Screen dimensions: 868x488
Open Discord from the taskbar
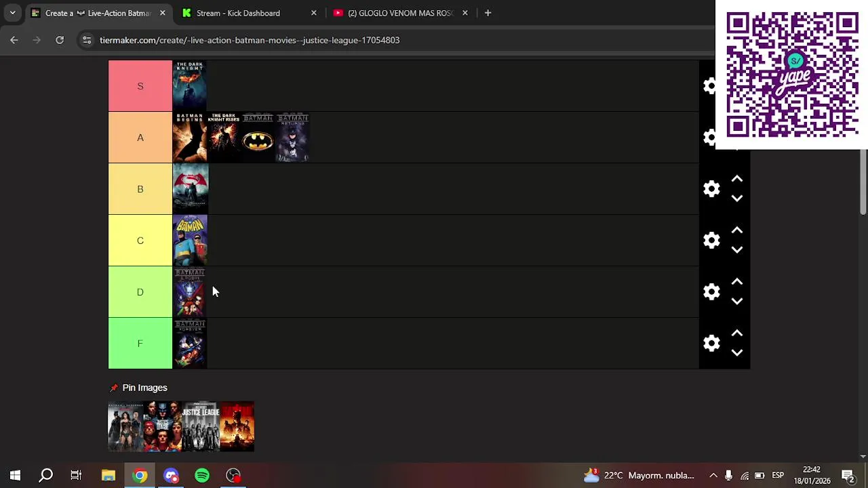tap(171, 475)
